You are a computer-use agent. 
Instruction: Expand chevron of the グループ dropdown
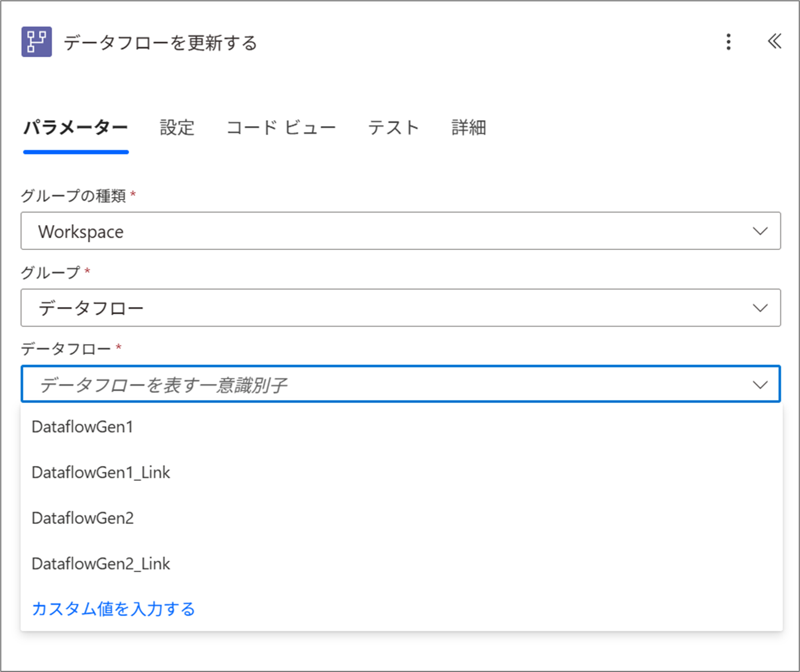pyautogui.click(x=760, y=308)
